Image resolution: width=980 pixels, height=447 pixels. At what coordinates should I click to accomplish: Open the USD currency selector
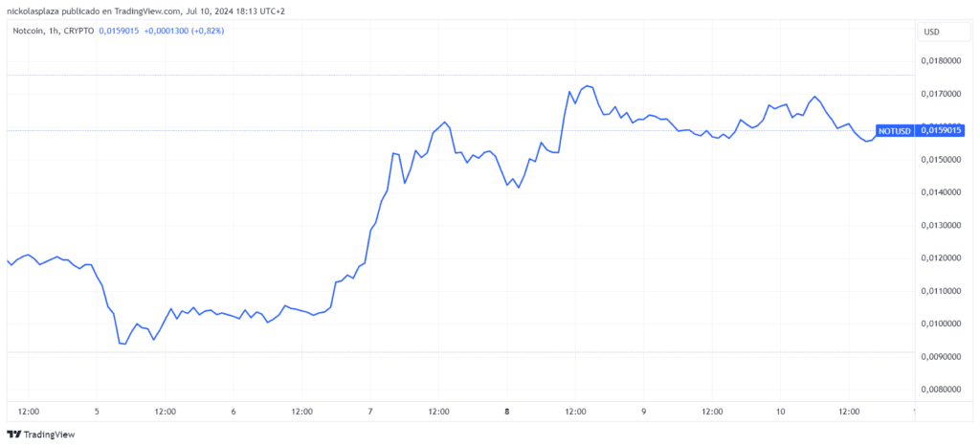click(930, 32)
